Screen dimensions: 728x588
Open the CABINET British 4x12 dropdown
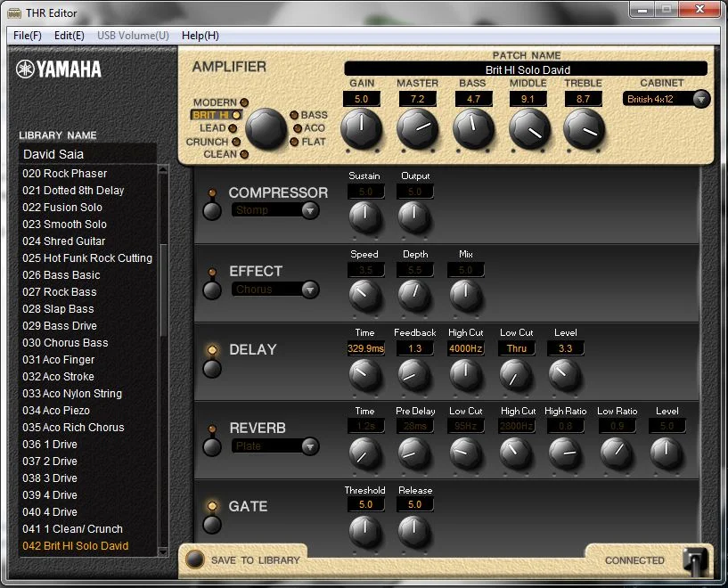(x=667, y=99)
